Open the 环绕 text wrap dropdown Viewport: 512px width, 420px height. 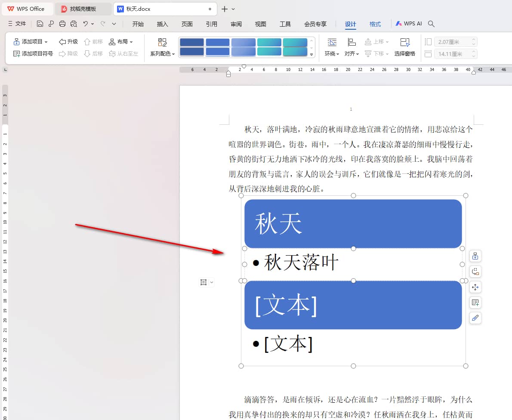(332, 47)
